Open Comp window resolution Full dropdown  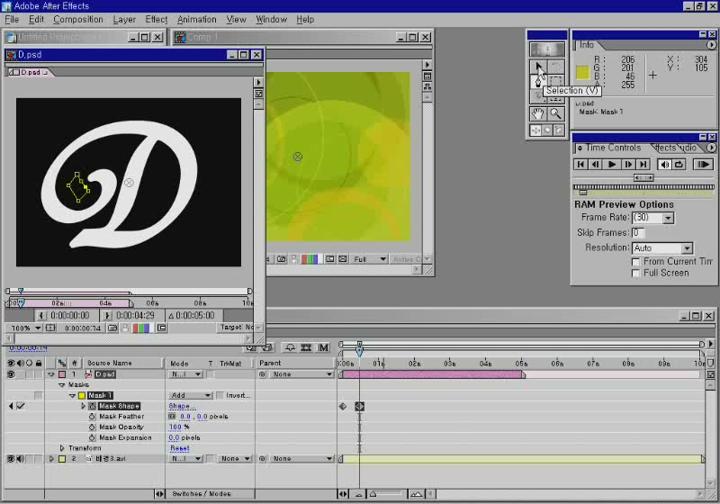coord(370,259)
